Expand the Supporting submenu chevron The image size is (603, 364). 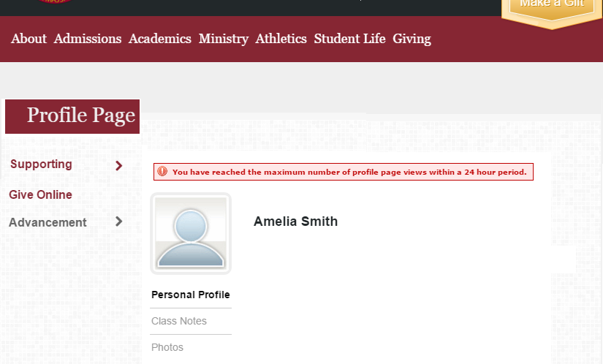click(x=119, y=166)
